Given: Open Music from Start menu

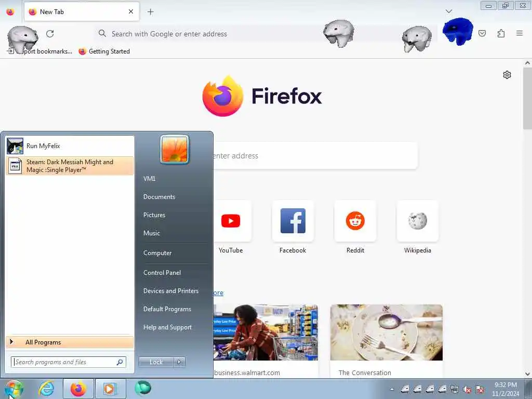Looking at the screenshot, I should pos(152,233).
